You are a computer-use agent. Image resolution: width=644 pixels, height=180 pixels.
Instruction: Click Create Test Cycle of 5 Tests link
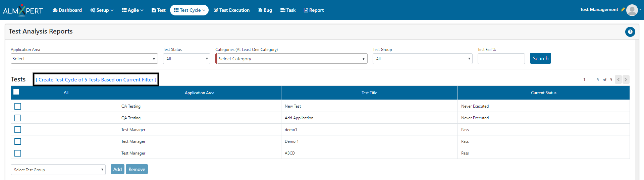tap(96, 80)
